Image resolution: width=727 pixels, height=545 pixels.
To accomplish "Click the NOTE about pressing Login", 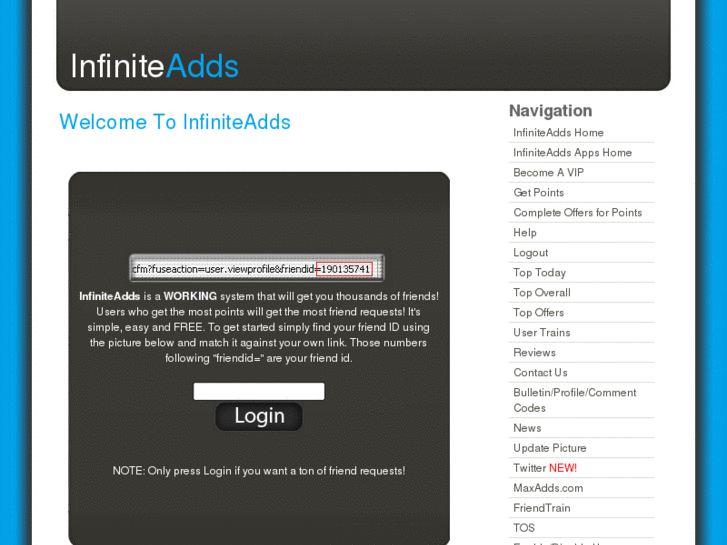I will tap(259, 471).
